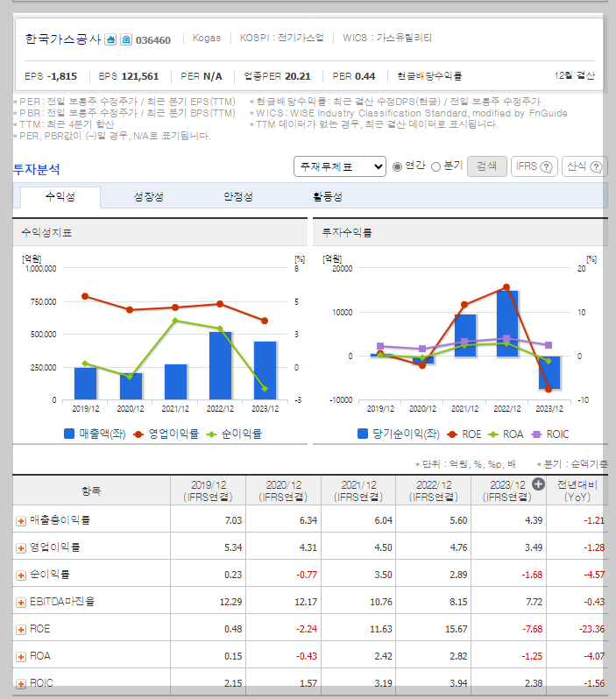The image size is (616, 699).
Task: Toggle the 영업이익률 legend marker
Action: coord(138,434)
